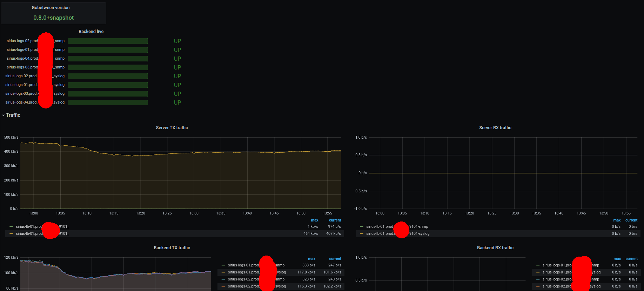The height and width of the screenshot is (291, 644).
Task: Toggle Backend TX sirius-logs-01 snmp legend series
Action: pos(256,265)
